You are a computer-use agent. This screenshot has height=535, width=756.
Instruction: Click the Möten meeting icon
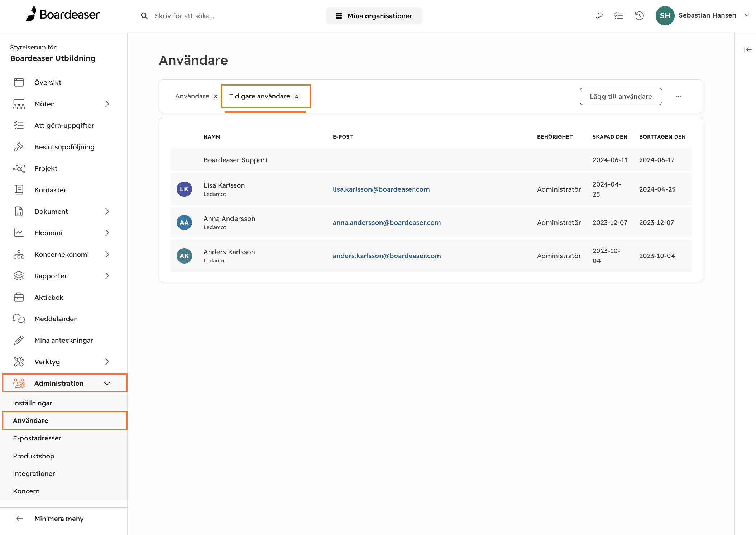[x=19, y=104]
